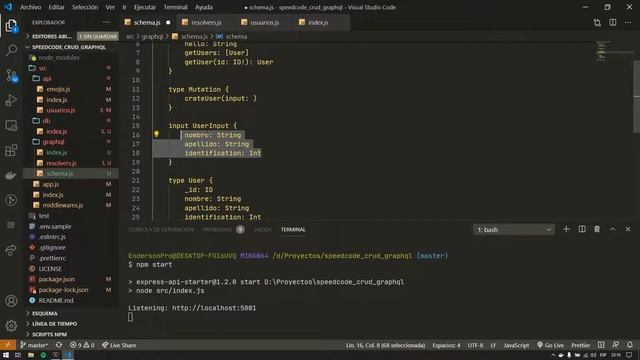Open the Windows Start button
The image size is (640, 360).
[6, 355]
